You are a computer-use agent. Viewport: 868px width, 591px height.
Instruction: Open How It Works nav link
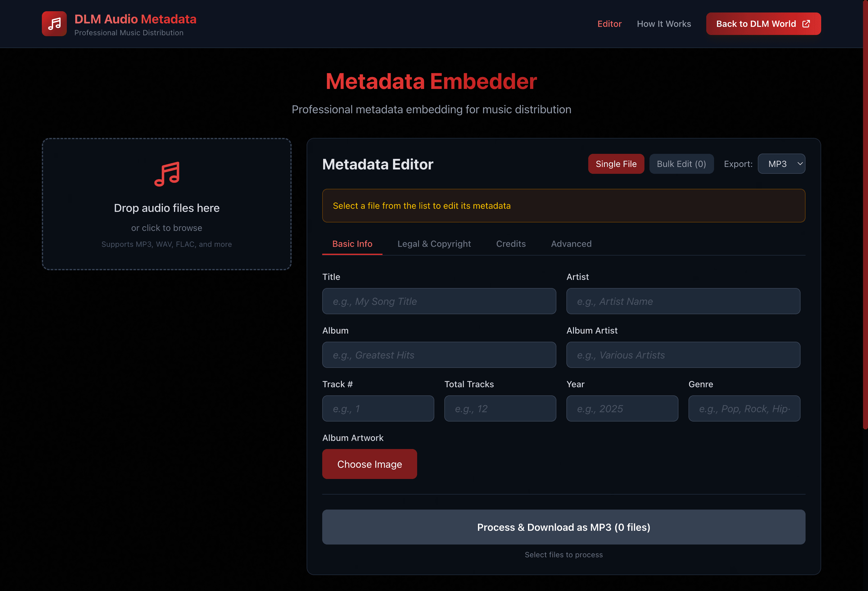[664, 24]
